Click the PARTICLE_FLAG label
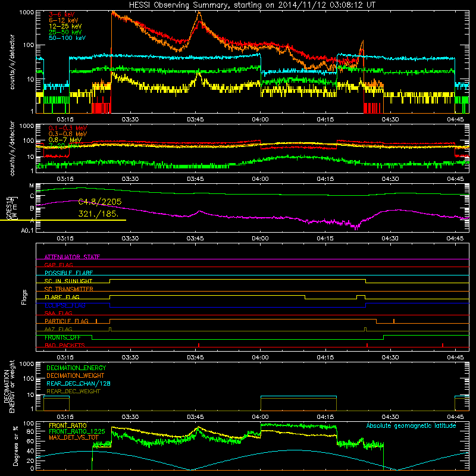 (x=67, y=321)
